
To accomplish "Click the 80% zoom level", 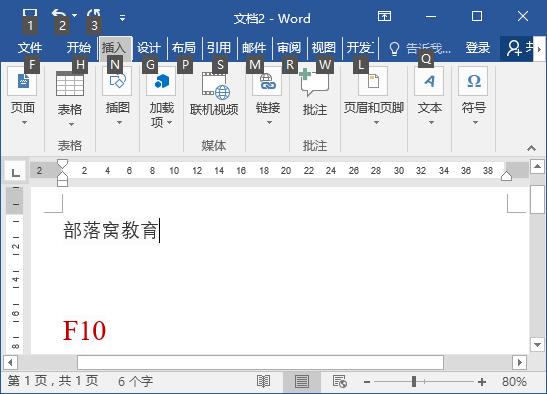I will (514, 381).
